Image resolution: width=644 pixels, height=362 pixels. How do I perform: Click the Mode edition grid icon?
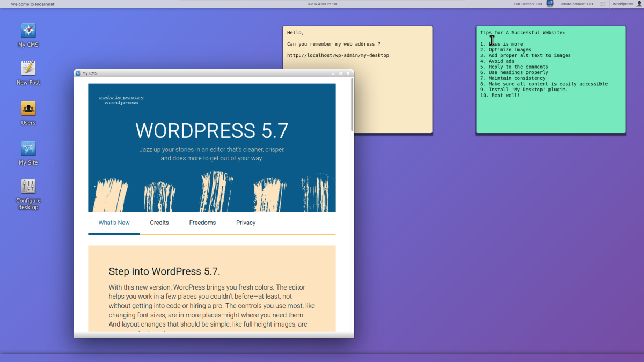point(603,4)
